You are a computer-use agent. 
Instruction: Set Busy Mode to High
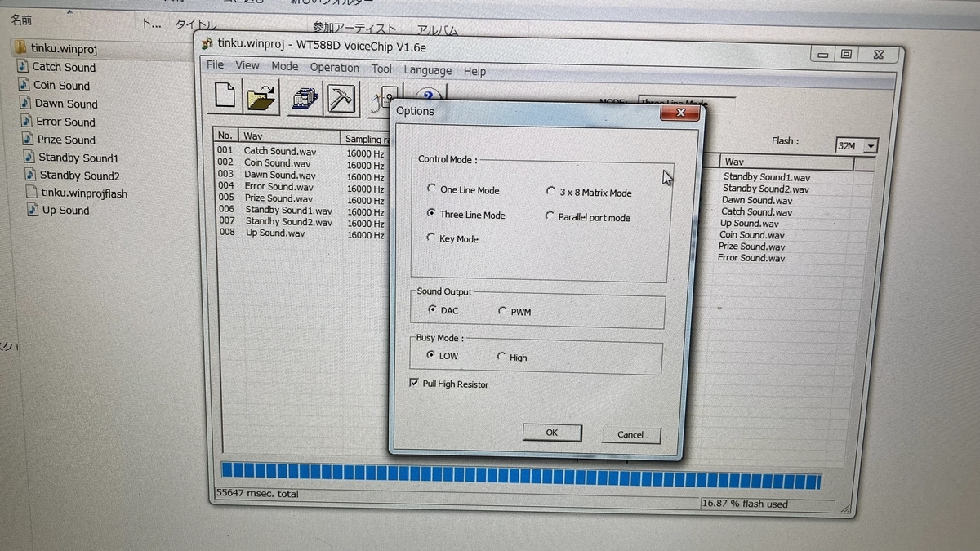point(501,356)
